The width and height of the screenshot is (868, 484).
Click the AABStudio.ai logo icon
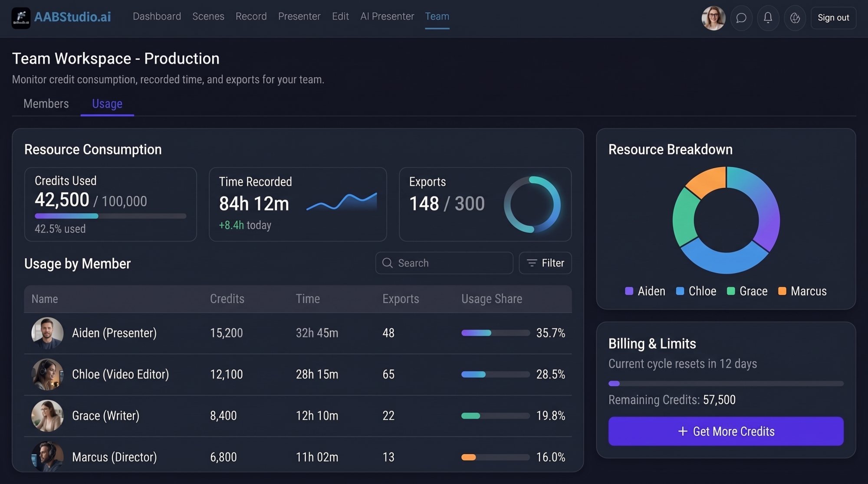[21, 18]
